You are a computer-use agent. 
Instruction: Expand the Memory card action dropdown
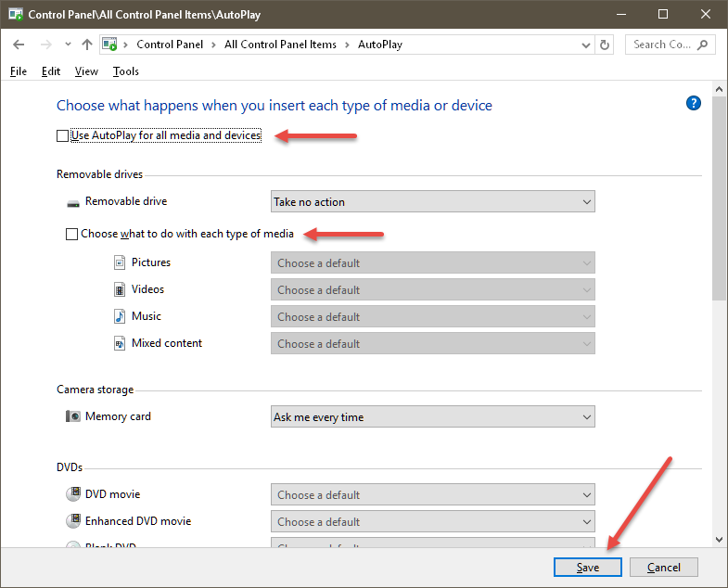click(x=433, y=416)
